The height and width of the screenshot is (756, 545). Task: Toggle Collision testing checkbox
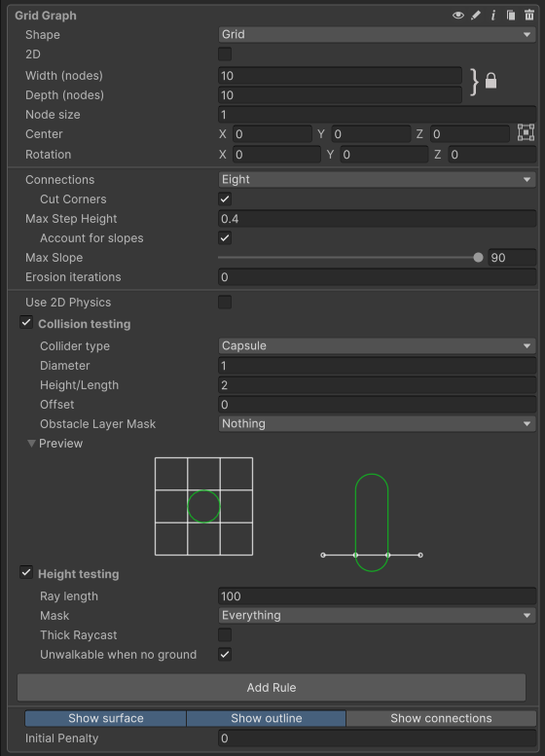coord(26,323)
